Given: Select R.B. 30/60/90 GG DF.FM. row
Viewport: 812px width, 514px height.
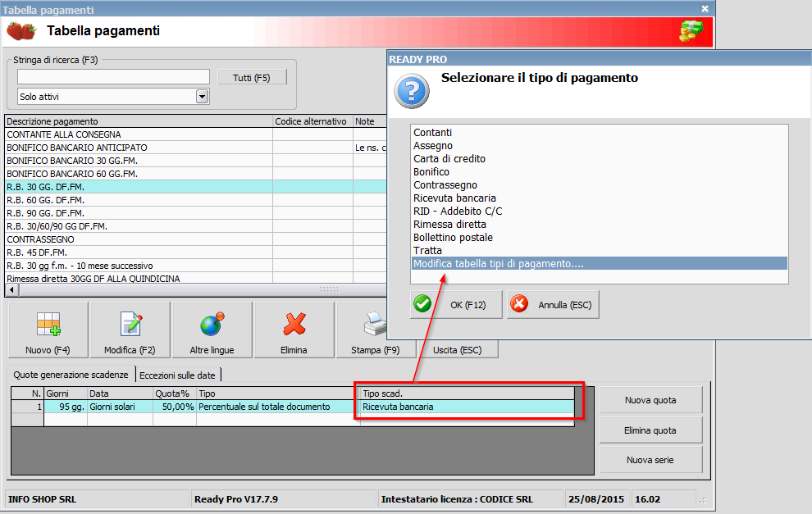Looking at the screenshot, I should pos(196,226).
